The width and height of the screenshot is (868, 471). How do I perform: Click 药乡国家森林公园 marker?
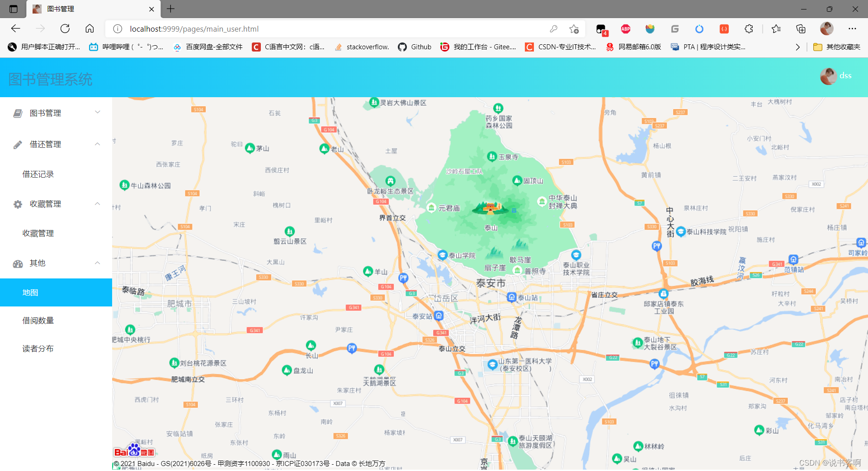(x=498, y=108)
